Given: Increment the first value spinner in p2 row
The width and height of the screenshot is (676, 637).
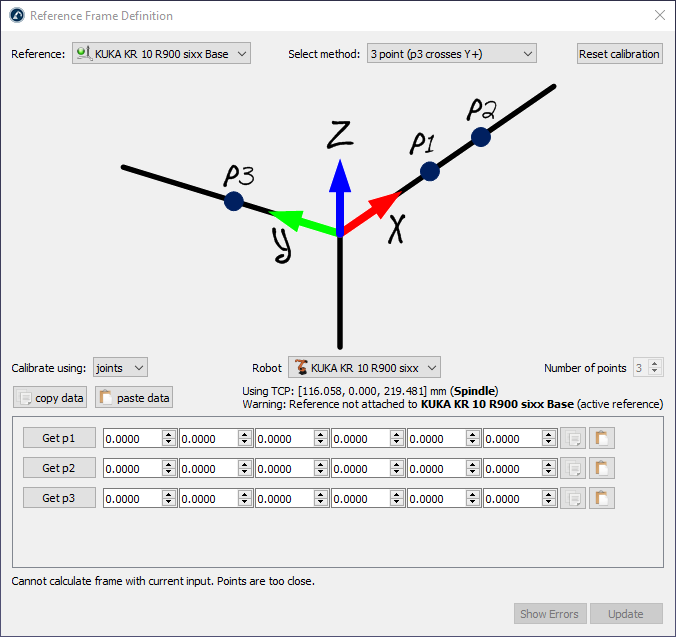Looking at the screenshot, I should (169, 464).
